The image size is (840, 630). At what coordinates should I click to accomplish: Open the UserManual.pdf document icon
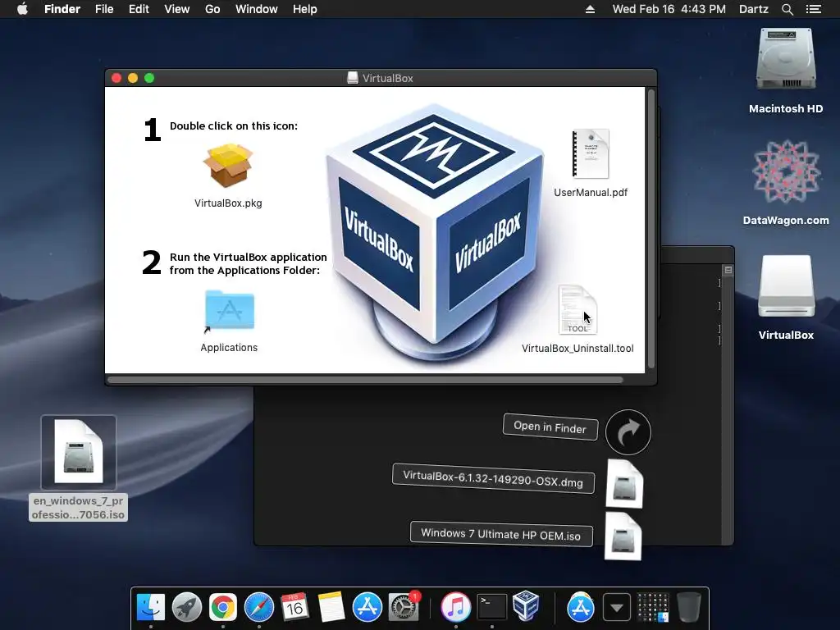click(x=591, y=153)
